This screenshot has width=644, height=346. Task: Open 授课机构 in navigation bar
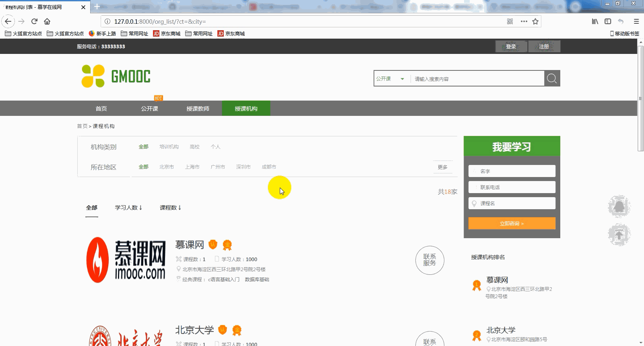click(x=246, y=109)
